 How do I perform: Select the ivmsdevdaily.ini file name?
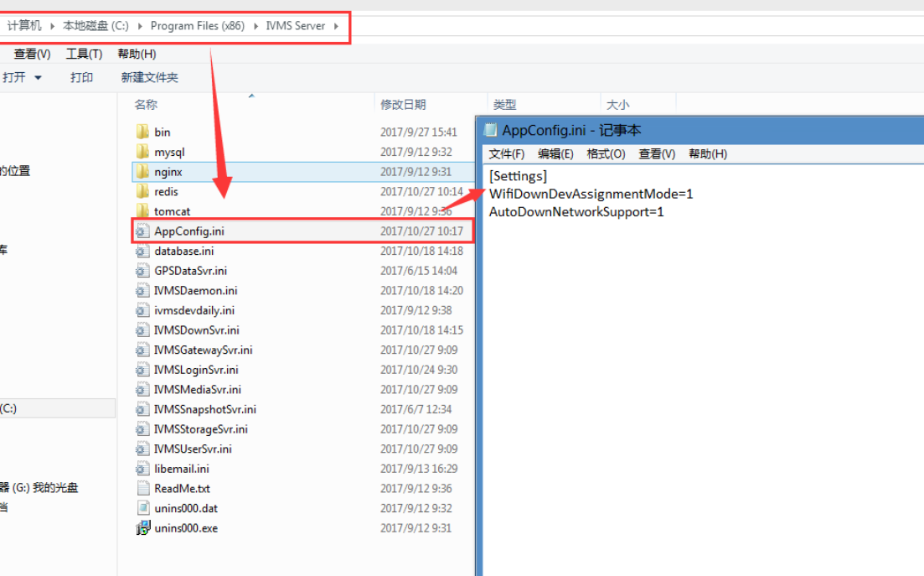(194, 310)
